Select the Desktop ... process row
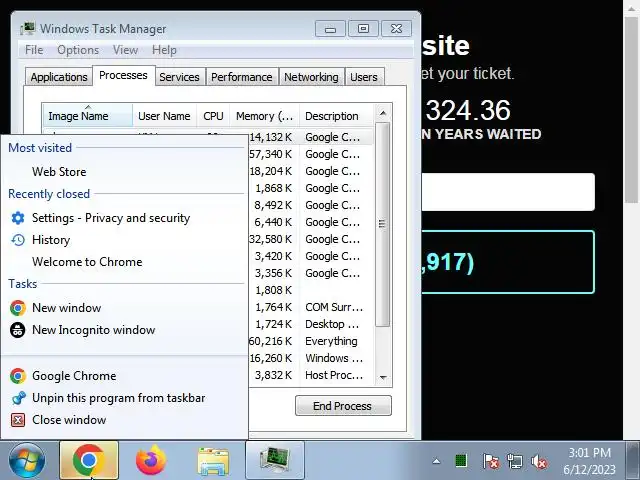Image resolution: width=640 pixels, height=480 pixels. coord(310,324)
